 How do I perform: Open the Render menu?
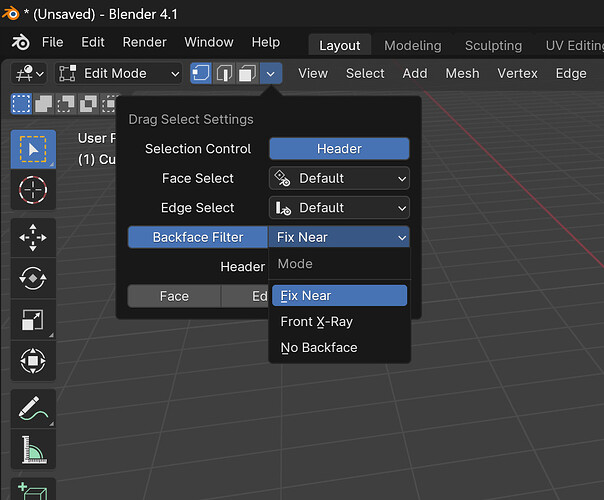(x=144, y=42)
